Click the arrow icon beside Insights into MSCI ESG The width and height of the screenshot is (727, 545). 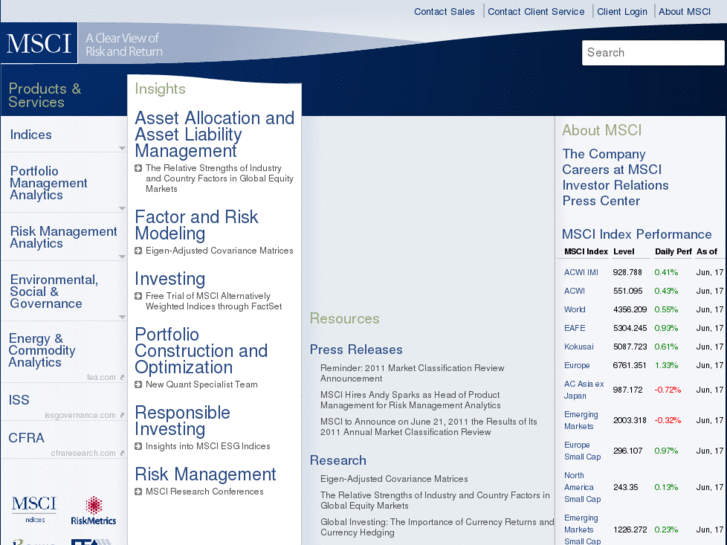(x=138, y=446)
